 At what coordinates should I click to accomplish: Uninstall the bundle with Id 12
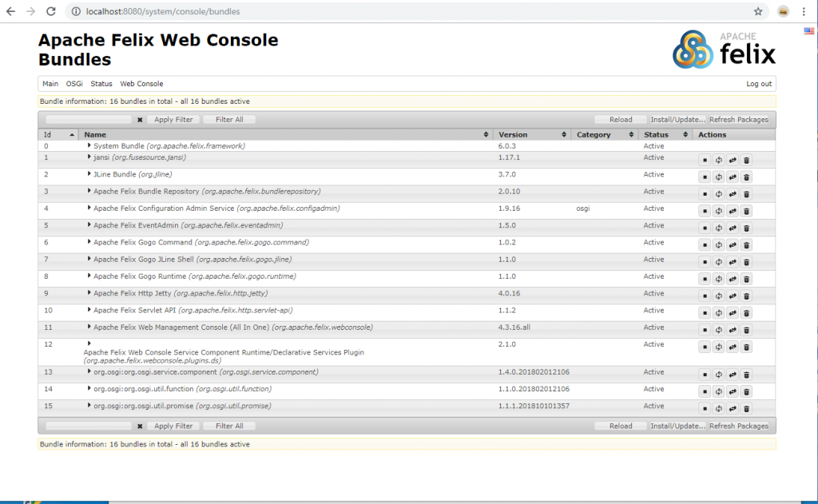(x=747, y=347)
